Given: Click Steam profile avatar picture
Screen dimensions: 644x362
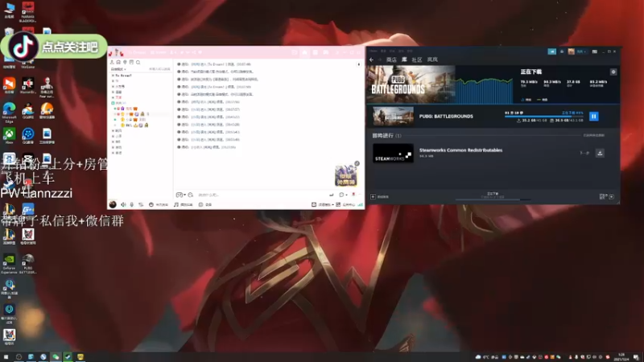Looking at the screenshot, I should [571, 51].
